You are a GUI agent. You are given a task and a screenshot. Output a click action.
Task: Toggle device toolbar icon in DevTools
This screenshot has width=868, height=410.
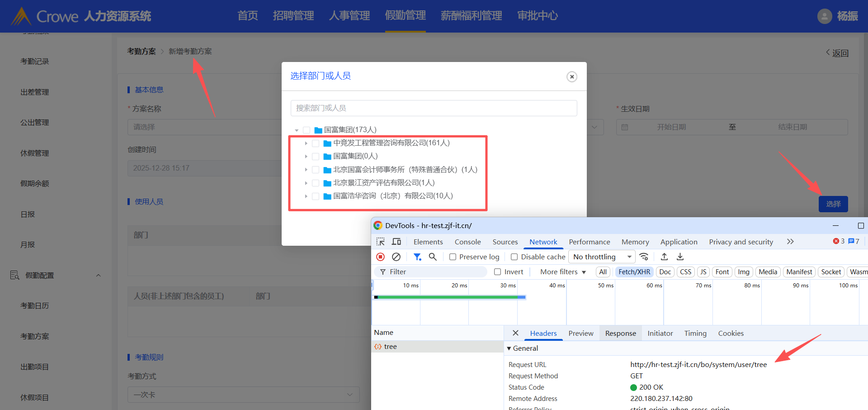396,242
